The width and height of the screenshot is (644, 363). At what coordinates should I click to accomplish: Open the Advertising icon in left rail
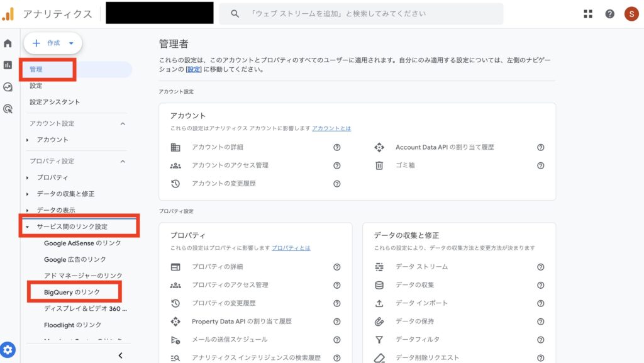8,109
